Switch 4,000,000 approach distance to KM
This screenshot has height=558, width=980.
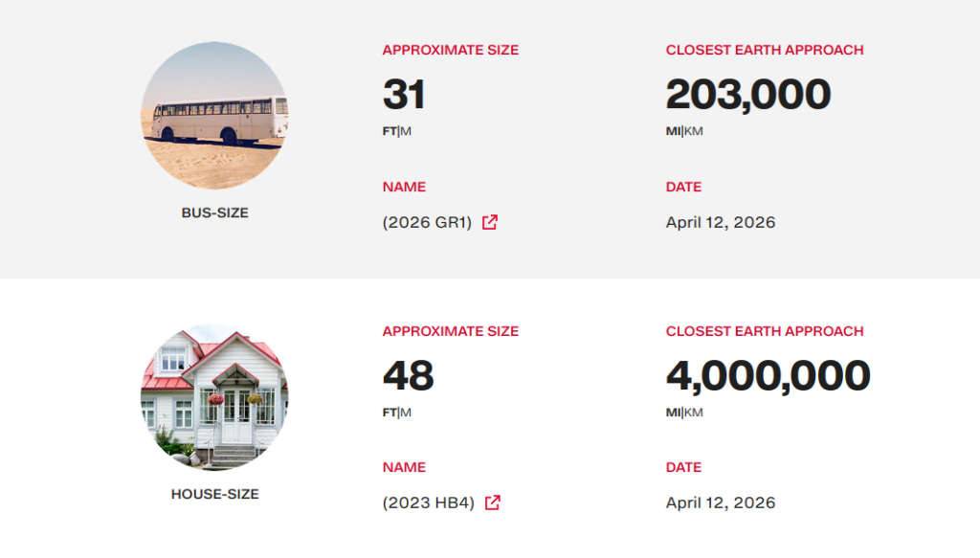point(694,413)
